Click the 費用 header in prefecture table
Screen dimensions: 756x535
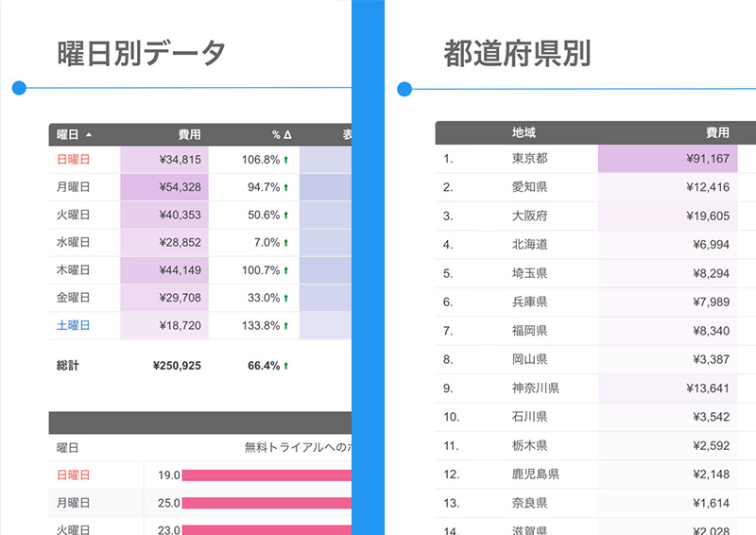point(717,133)
